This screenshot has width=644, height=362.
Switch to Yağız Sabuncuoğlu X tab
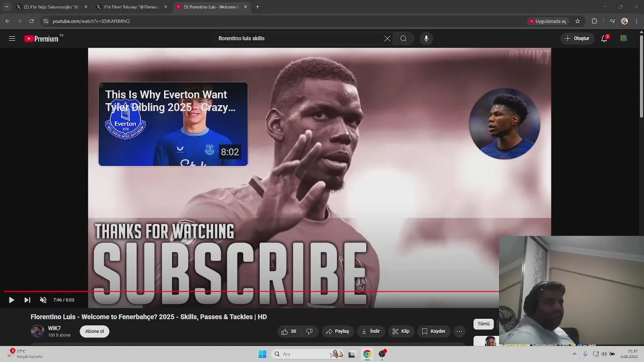[51, 7]
